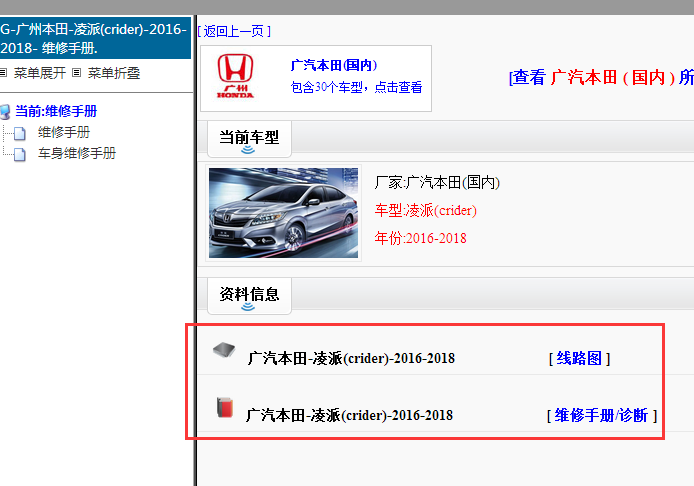Click the Honda logo icon

pyautogui.click(x=235, y=76)
